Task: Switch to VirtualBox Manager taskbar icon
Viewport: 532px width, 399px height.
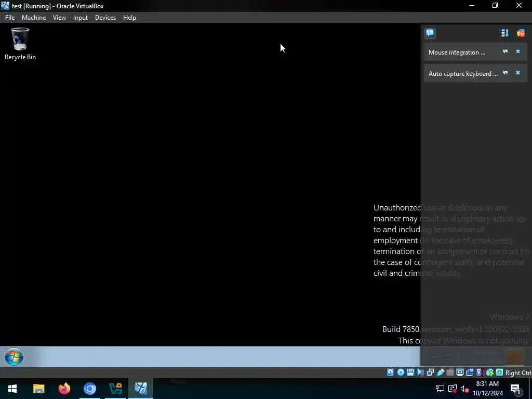Action: pyautogui.click(x=115, y=389)
